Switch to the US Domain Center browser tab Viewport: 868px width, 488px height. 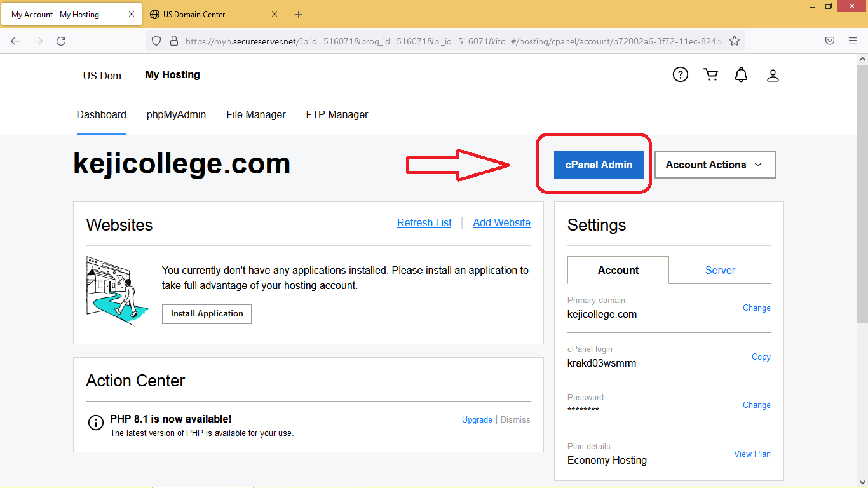point(214,14)
